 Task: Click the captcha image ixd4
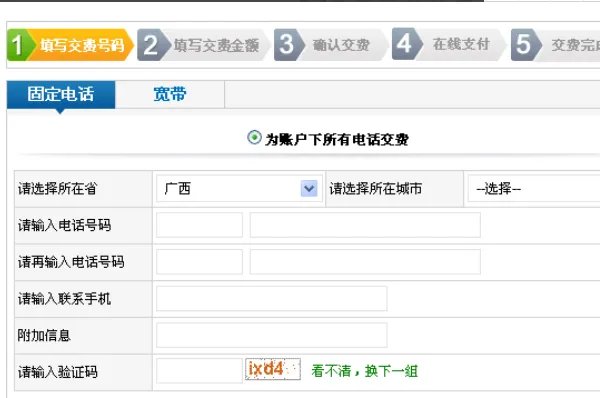(273, 369)
